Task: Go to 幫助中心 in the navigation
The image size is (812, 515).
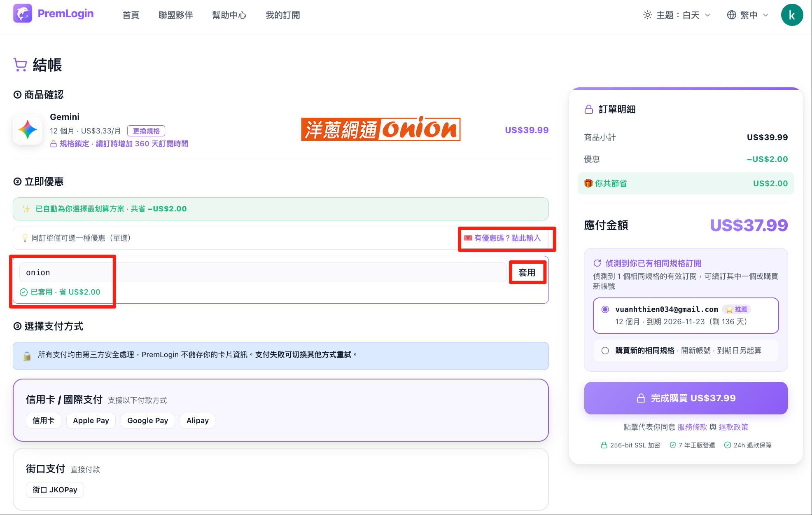Action: pyautogui.click(x=229, y=15)
